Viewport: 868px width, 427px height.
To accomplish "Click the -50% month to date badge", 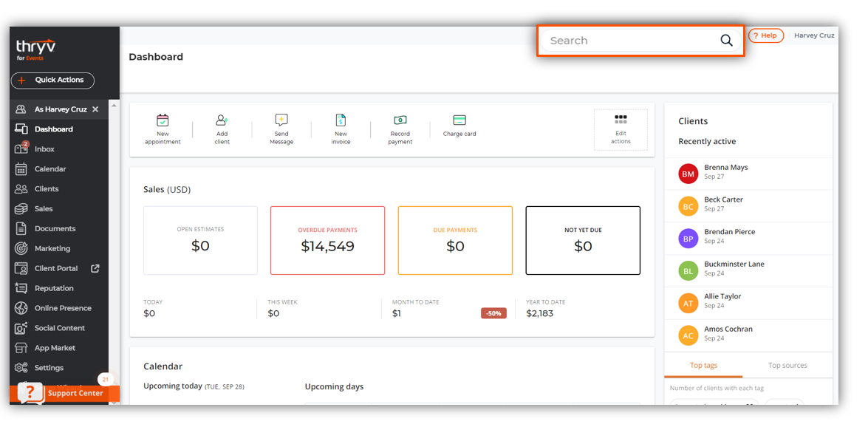I will (x=493, y=313).
